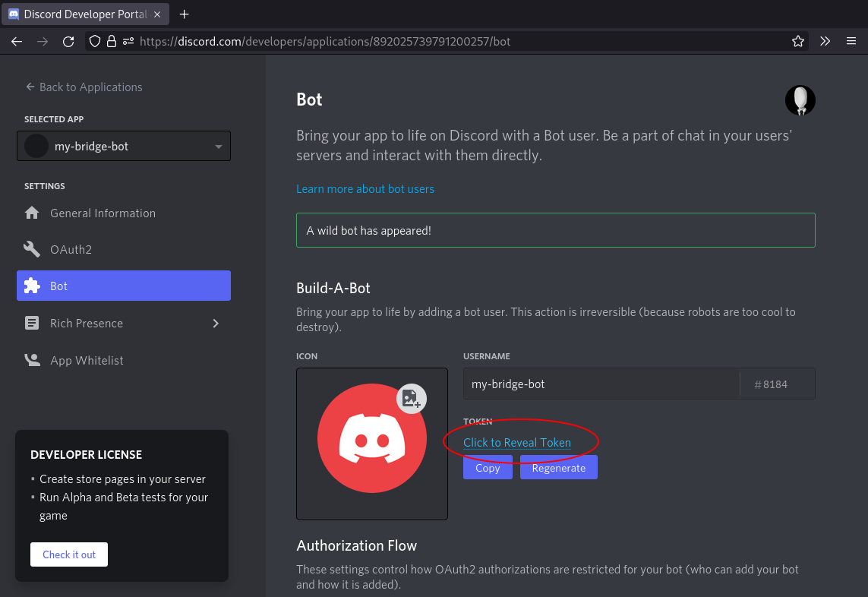The width and height of the screenshot is (868, 597).
Task: Open the my-bridge-bot app selector dropdown
Action: (124, 146)
